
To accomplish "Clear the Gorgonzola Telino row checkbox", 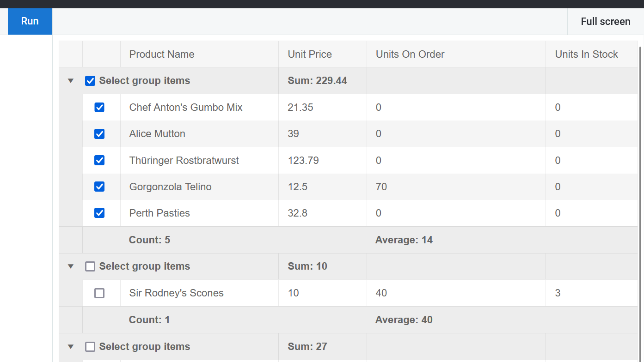I will coord(99,187).
